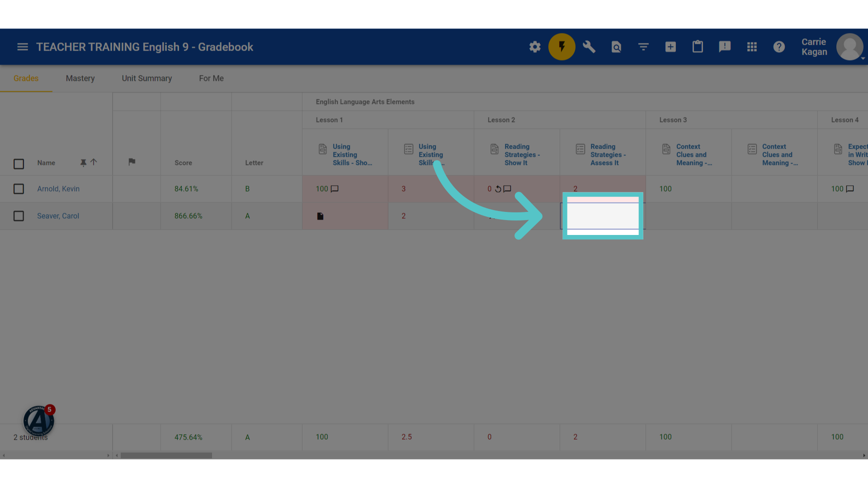The image size is (868, 488).
Task: Click the assessment icon of Reading Strategies - Assess It
Action: pos(580,149)
